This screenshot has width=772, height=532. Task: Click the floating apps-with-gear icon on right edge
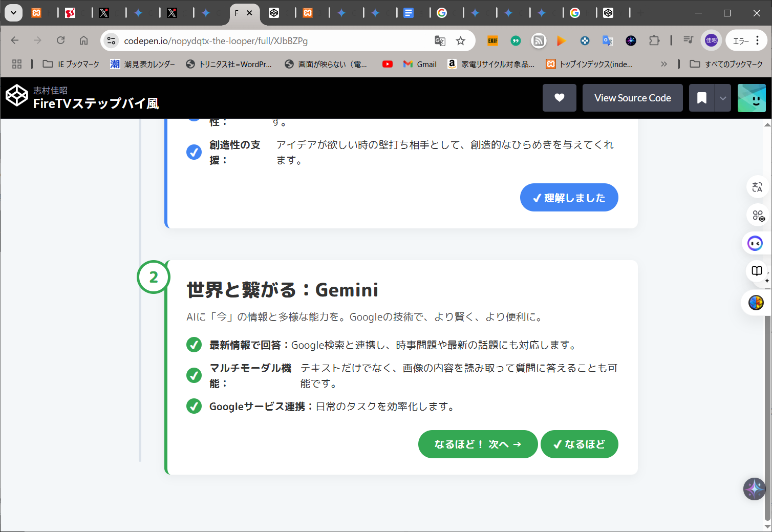pos(758,216)
